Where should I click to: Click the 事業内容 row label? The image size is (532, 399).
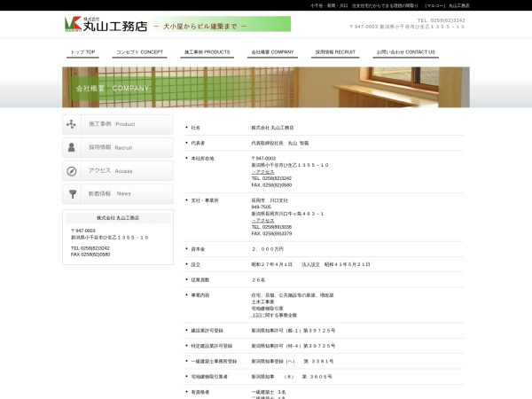200,295
